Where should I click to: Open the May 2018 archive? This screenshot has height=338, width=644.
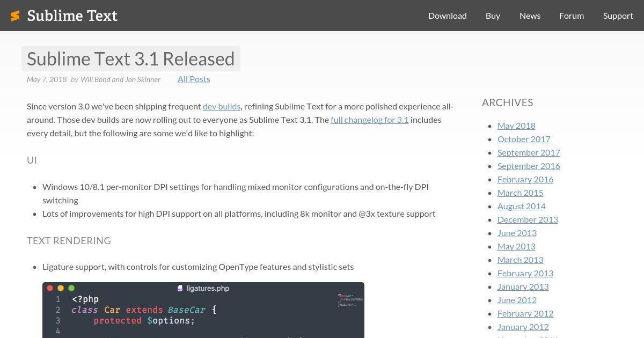[516, 126]
